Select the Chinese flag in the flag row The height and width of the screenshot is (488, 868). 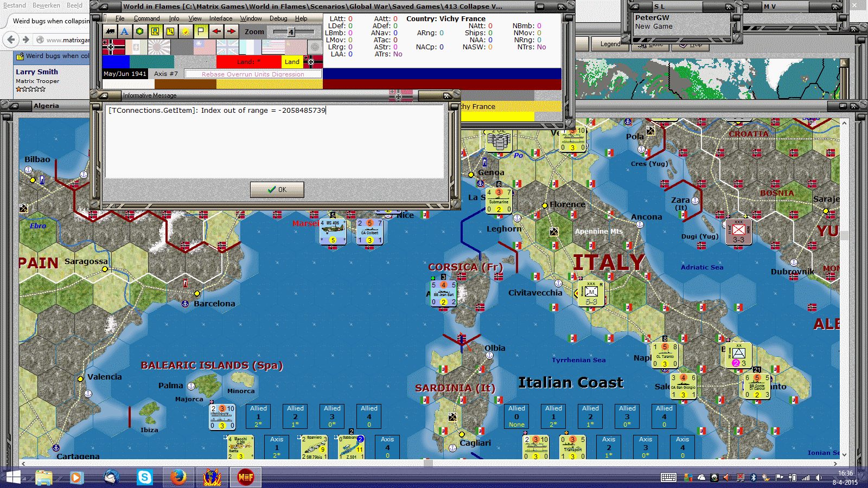click(205, 47)
